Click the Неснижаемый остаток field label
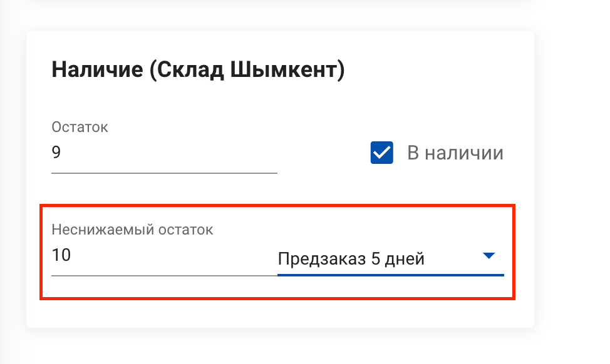This screenshot has width=610, height=364. click(132, 230)
